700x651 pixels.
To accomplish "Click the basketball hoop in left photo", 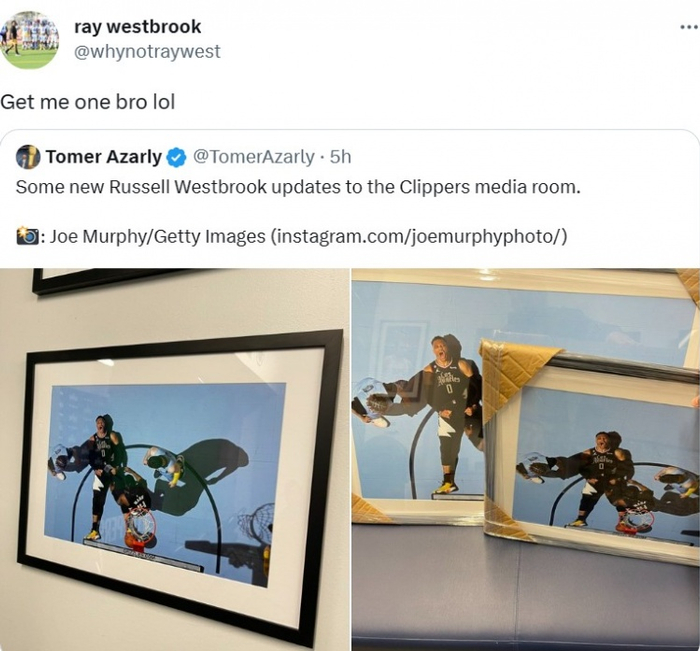I will 140,530.
